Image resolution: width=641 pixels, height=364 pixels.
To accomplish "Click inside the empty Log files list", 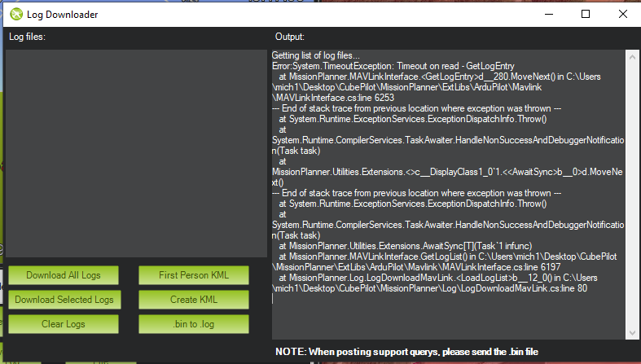I will [136, 153].
